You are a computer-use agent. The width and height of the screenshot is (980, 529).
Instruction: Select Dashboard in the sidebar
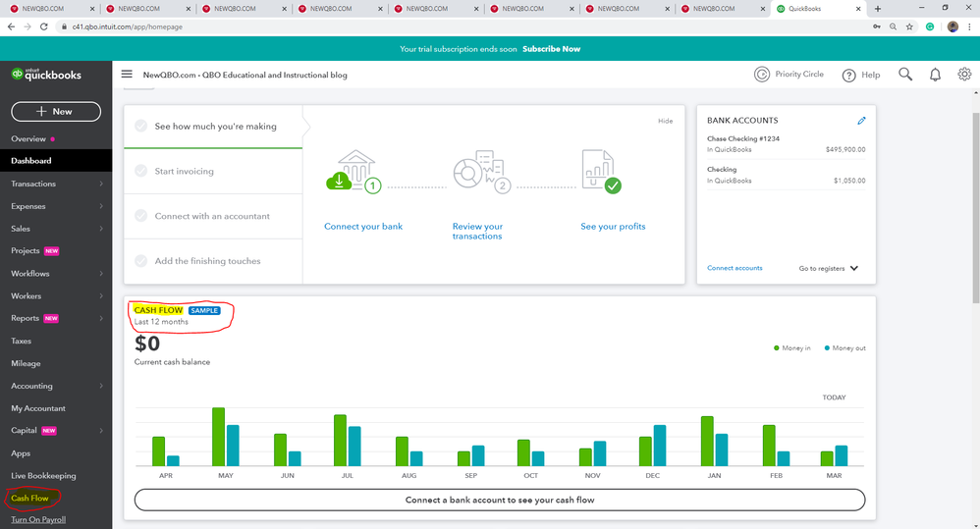(56, 161)
